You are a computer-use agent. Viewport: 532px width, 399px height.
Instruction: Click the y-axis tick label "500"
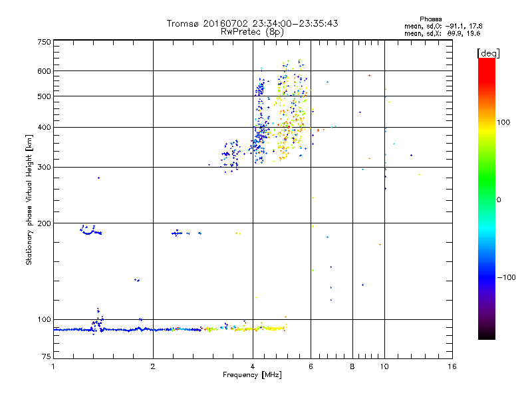pos(44,96)
